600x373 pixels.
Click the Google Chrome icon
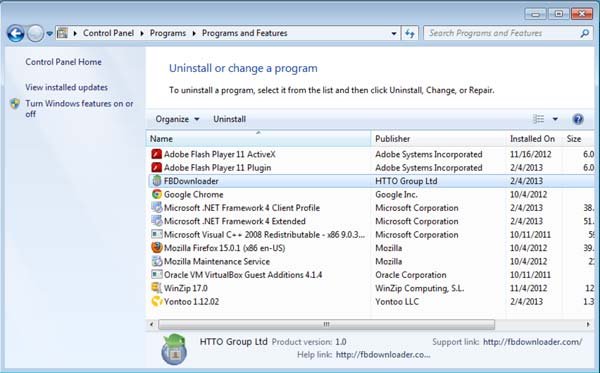pos(157,194)
